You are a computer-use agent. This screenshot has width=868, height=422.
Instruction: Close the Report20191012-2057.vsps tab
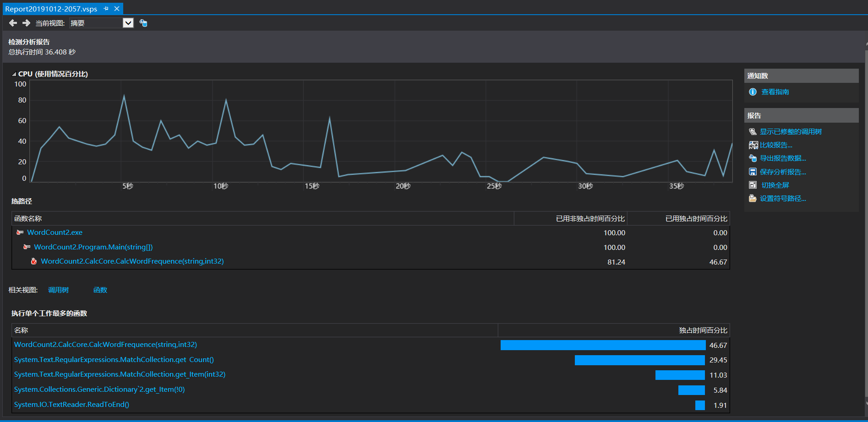coord(117,9)
